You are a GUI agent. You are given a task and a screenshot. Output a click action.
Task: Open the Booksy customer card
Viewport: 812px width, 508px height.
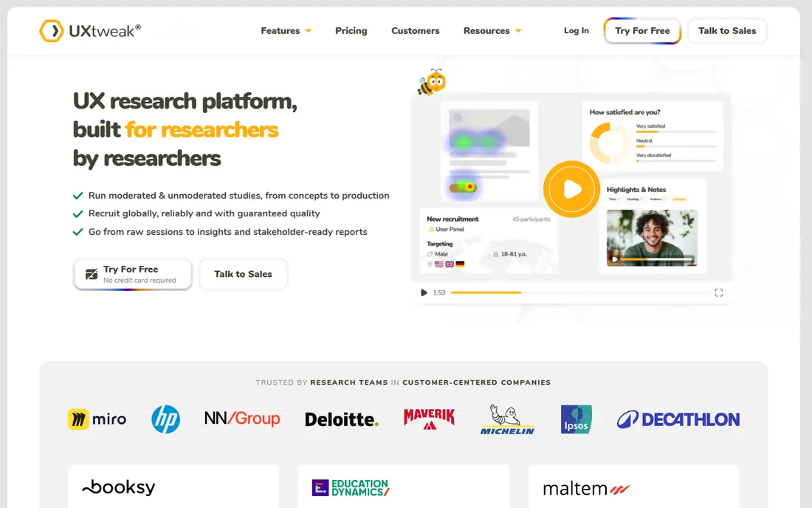click(x=173, y=487)
